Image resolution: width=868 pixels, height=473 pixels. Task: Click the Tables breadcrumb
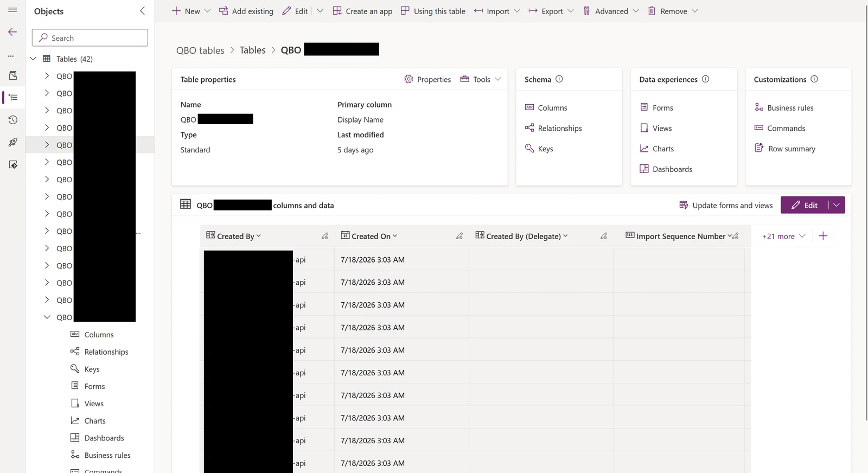(253, 50)
